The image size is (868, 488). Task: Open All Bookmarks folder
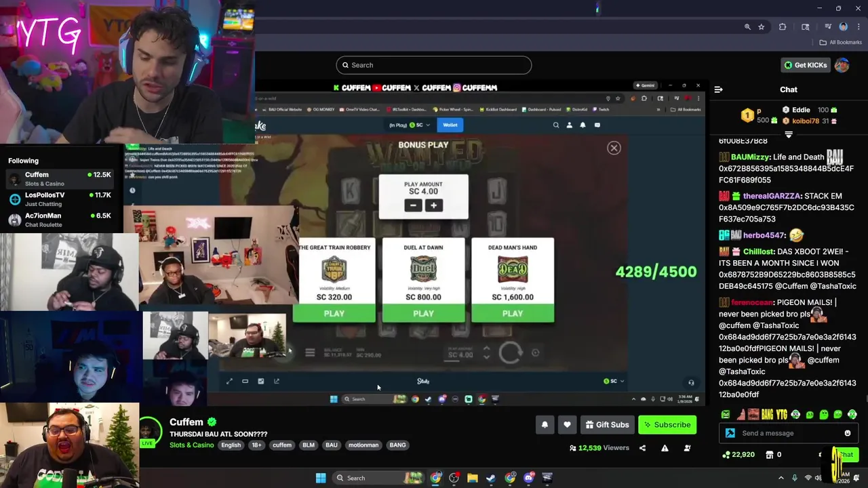point(841,42)
